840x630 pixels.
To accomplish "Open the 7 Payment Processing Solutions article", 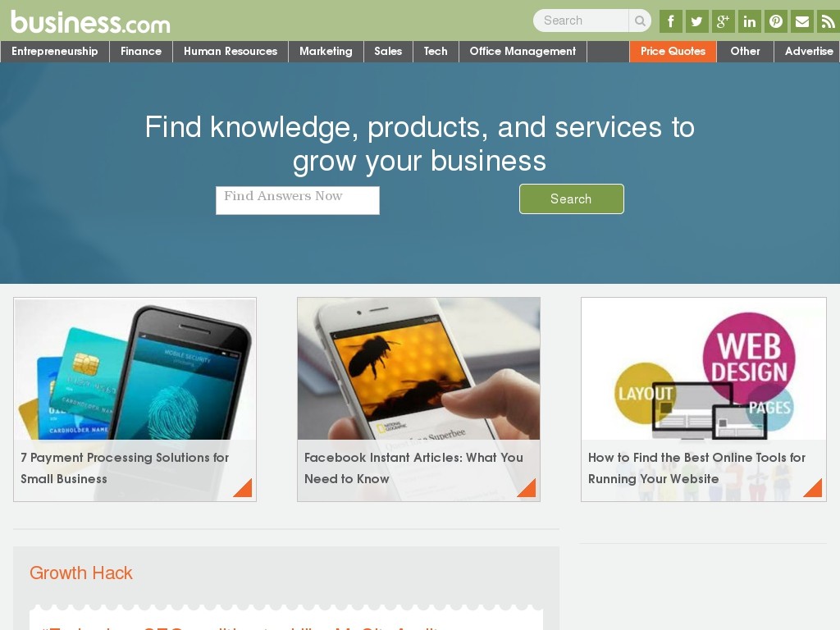I will click(125, 468).
